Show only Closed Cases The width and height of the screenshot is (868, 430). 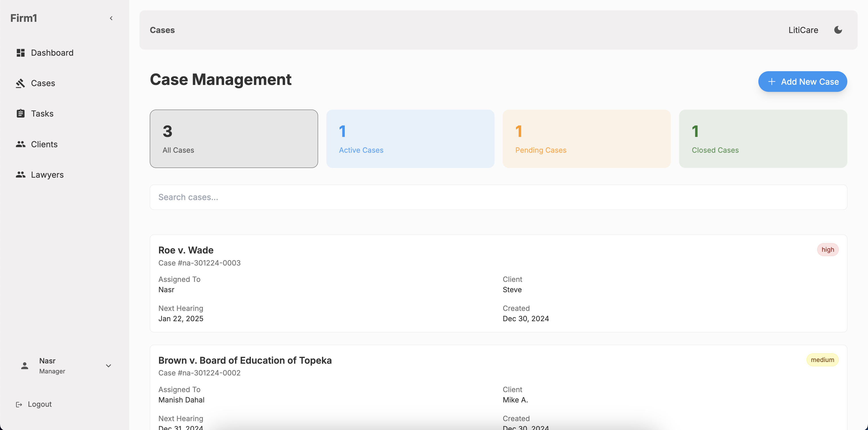click(763, 139)
